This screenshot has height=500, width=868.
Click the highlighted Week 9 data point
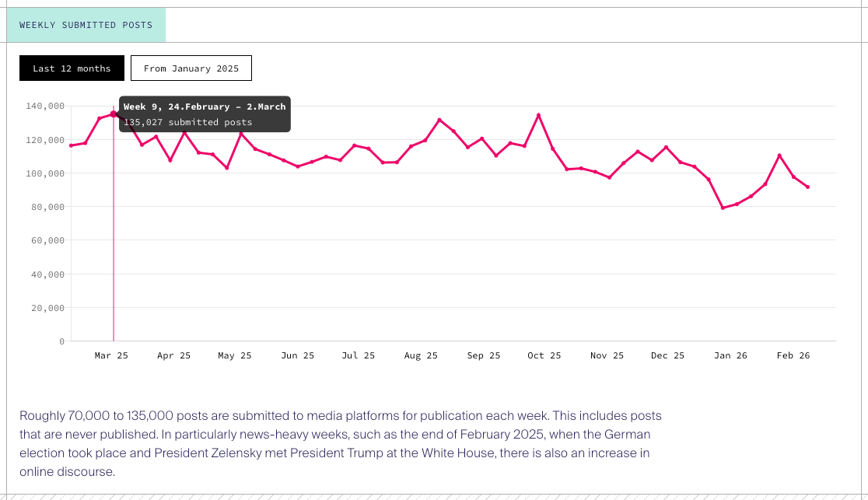tap(114, 114)
